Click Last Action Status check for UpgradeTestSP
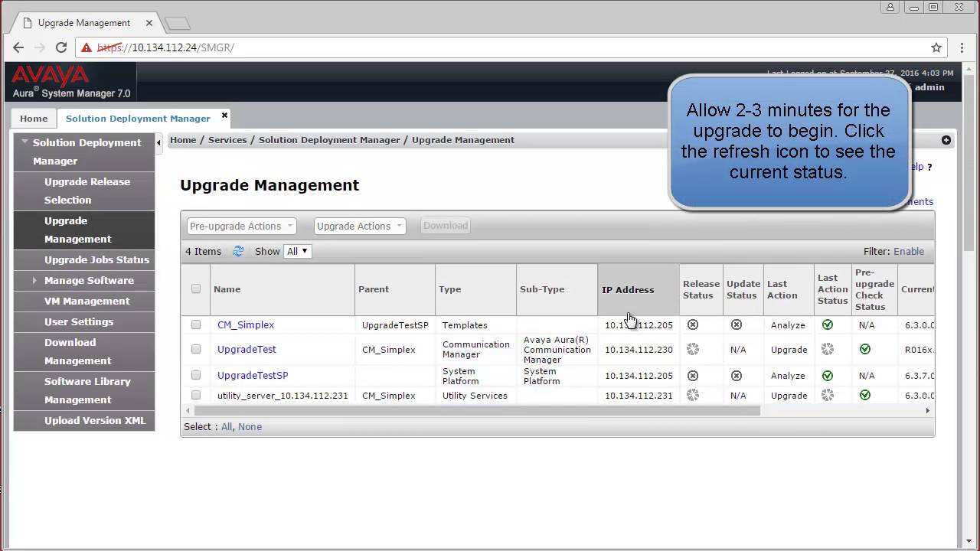Viewport: 980px width, 551px height. [x=828, y=376]
